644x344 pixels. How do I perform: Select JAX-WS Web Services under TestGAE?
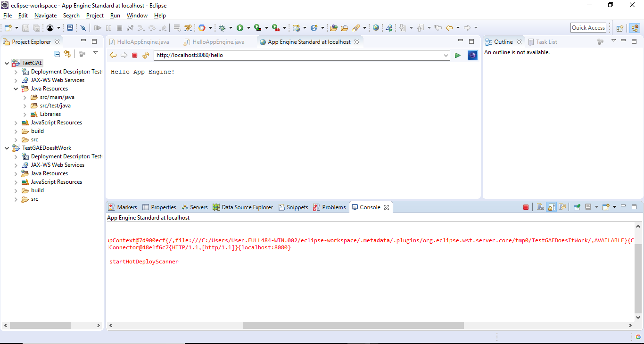coord(53,80)
